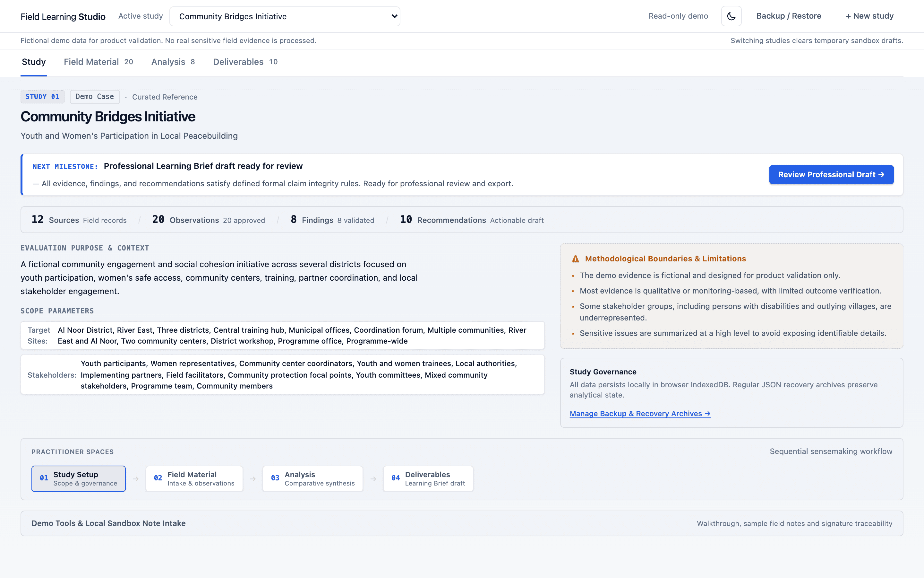Expand Demo Tools & Local Sandbox Note Intake

(462, 523)
